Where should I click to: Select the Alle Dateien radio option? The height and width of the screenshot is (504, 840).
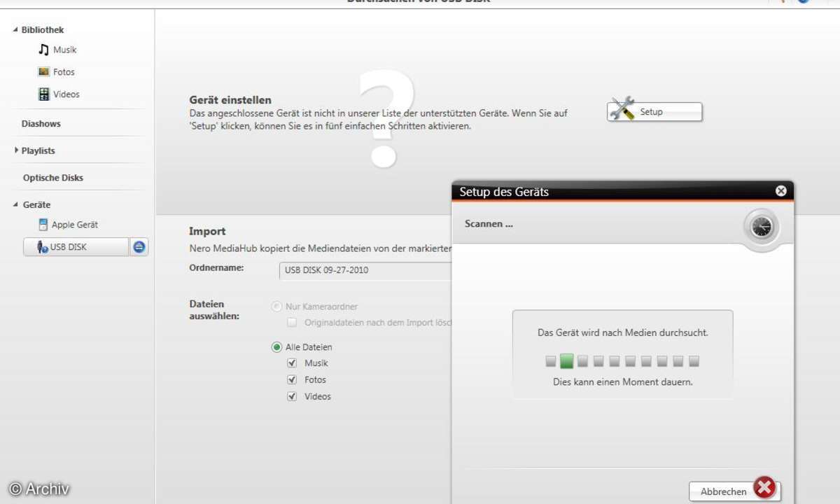tap(276, 347)
